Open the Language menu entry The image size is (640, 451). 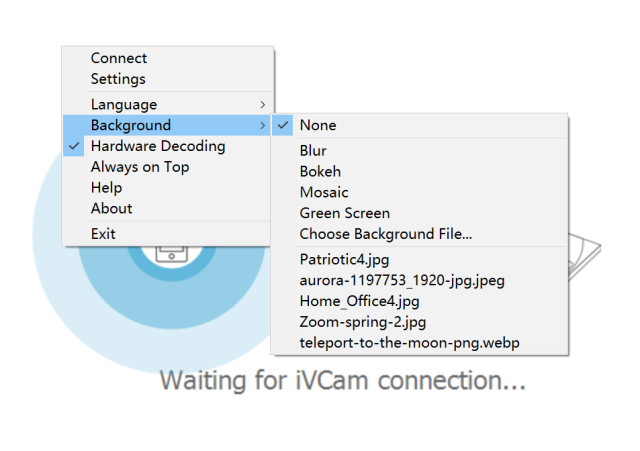167,104
